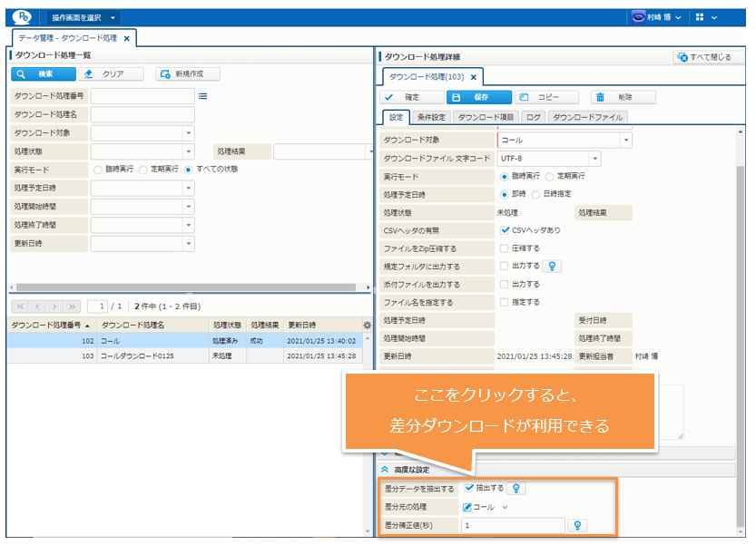
Task: Collapse the 高度な設定 section
Action: pyautogui.click(x=385, y=469)
